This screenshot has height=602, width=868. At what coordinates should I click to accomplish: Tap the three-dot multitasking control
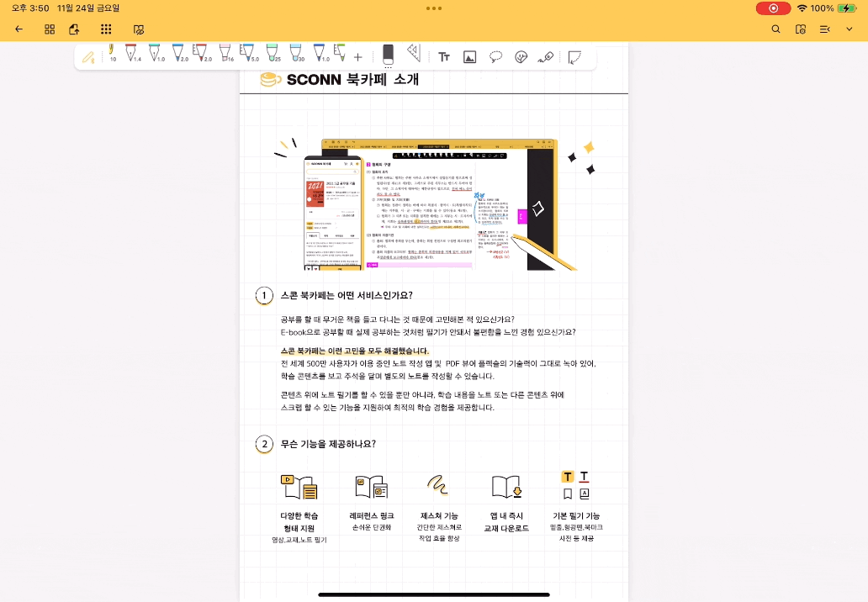tap(434, 8)
